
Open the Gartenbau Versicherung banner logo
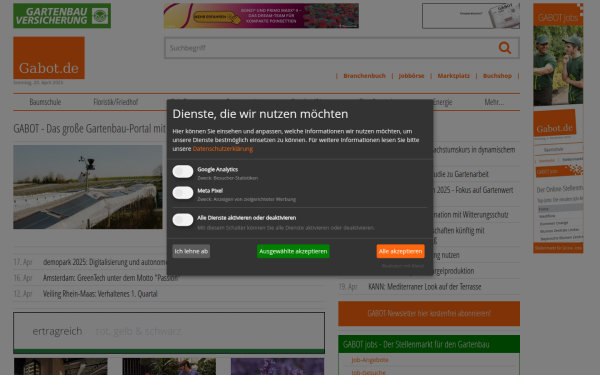[x=62, y=16]
